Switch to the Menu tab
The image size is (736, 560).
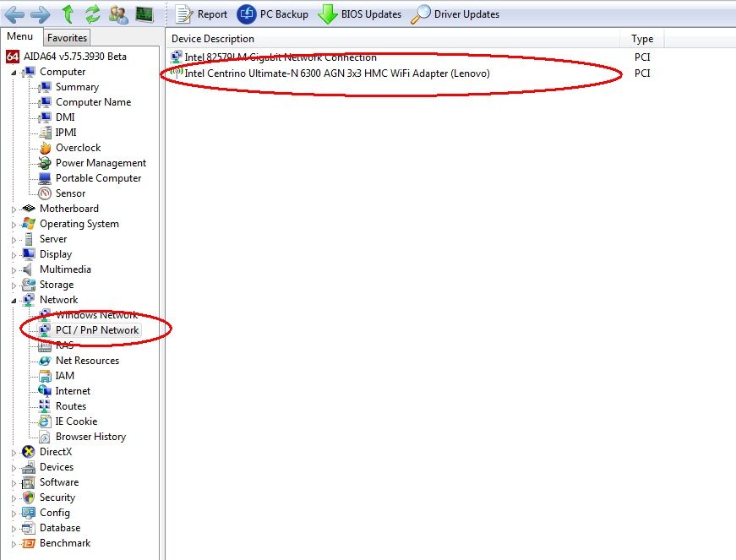(x=20, y=36)
